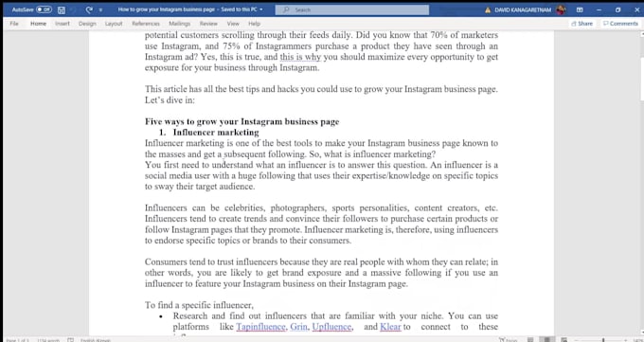Focus the Search box in the title bar
This screenshot has height=342, width=644.
[352, 9]
